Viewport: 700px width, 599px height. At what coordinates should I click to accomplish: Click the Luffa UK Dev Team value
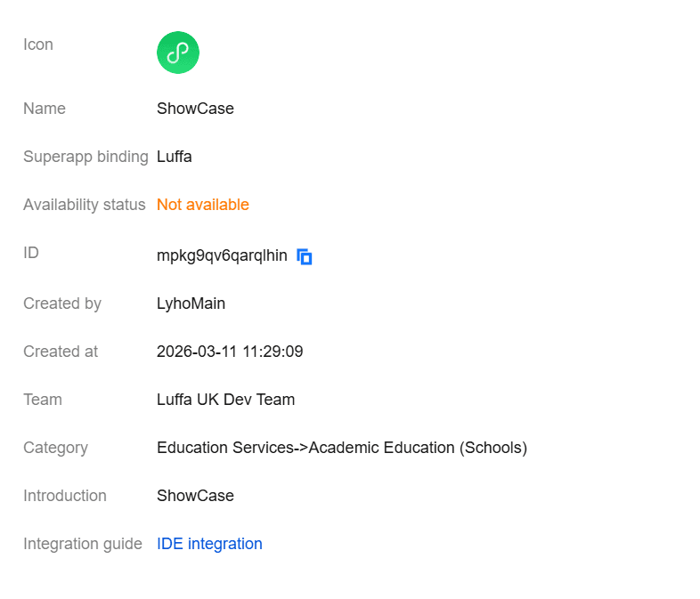(225, 400)
